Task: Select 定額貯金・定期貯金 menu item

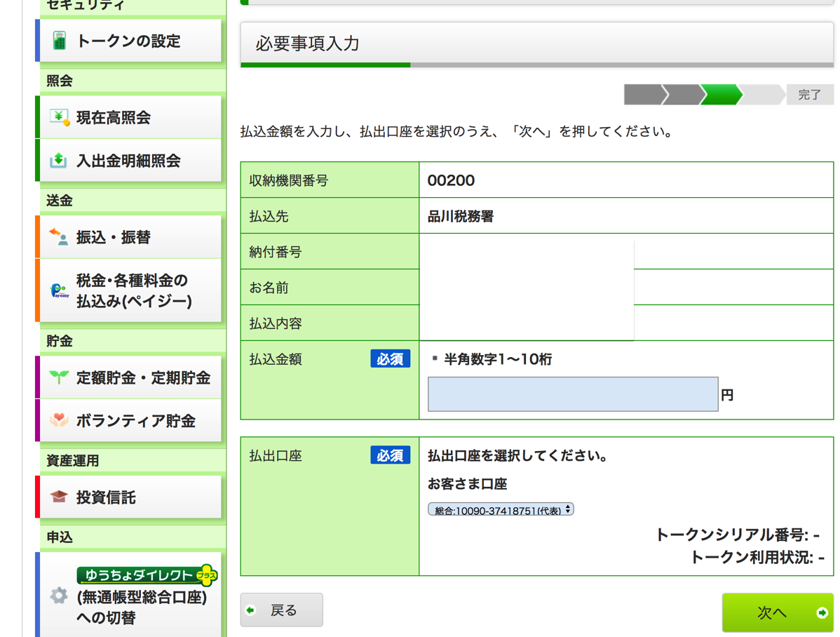Action: click(x=143, y=378)
